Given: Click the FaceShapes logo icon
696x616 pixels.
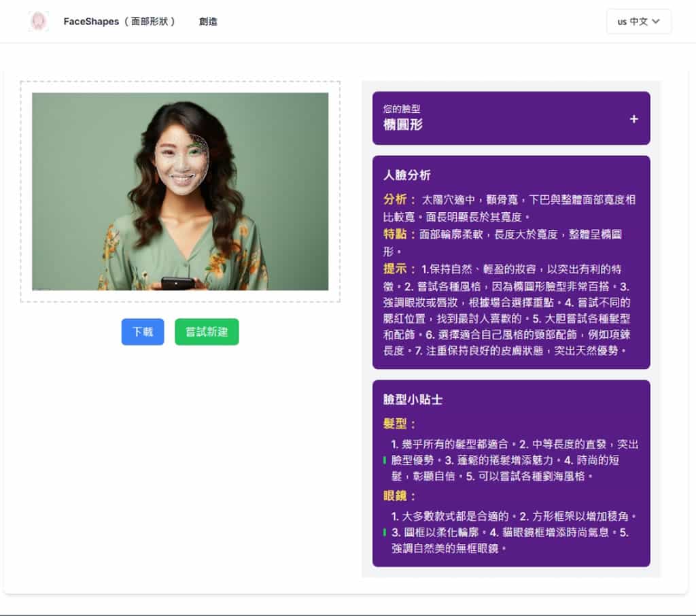Looking at the screenshot, I should [38, 21].
